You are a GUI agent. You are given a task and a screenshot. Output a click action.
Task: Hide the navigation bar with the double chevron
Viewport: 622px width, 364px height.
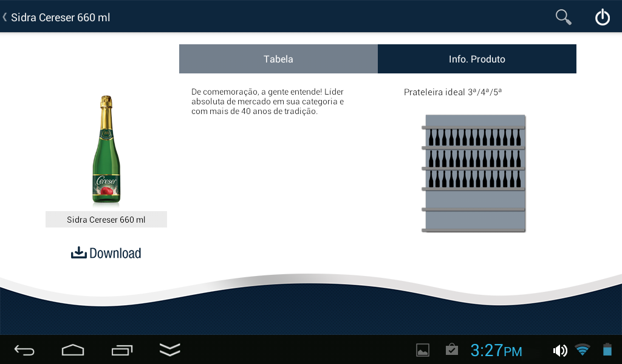click(170, 349)
